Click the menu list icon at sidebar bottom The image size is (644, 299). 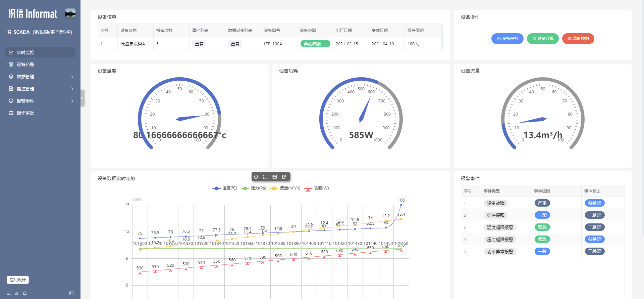[9, 293]
